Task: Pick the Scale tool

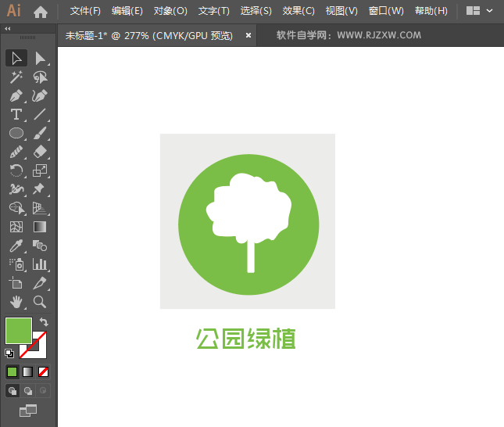Action: click(40, 170)
